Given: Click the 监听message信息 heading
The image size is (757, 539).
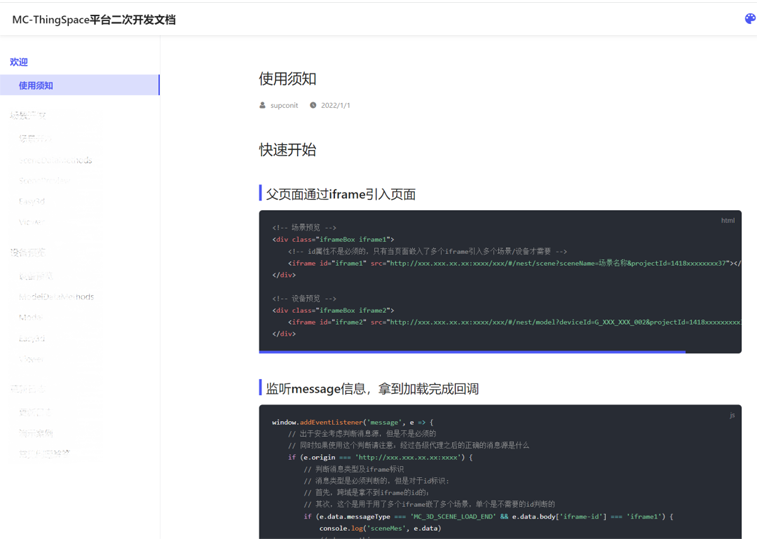Looking at the screenshot, I should click(x=372, y=389).
